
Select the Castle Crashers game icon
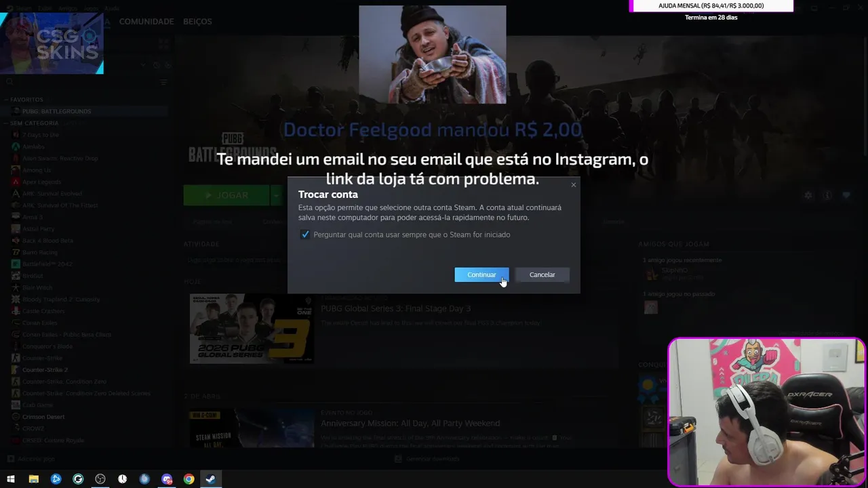(16, 311)
